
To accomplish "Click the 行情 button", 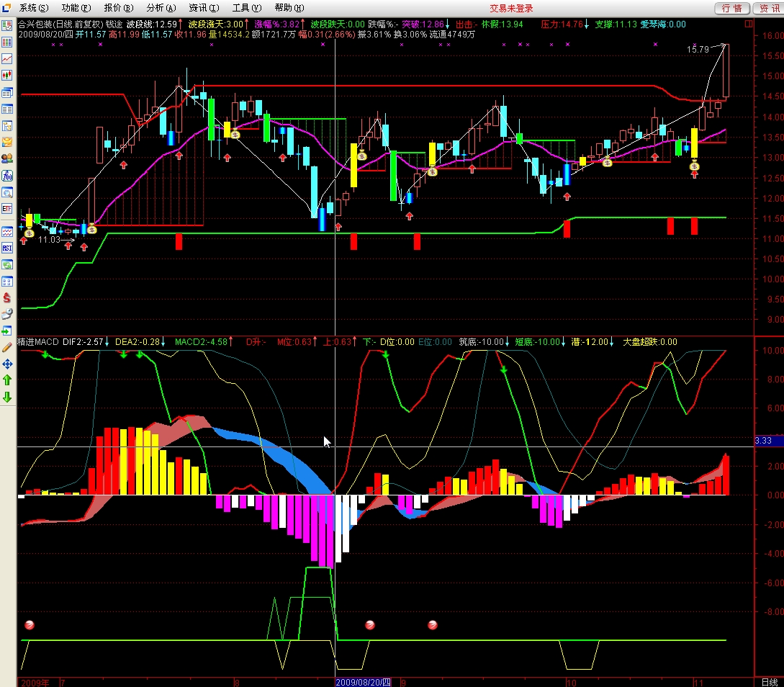I will tap(731, 8).
